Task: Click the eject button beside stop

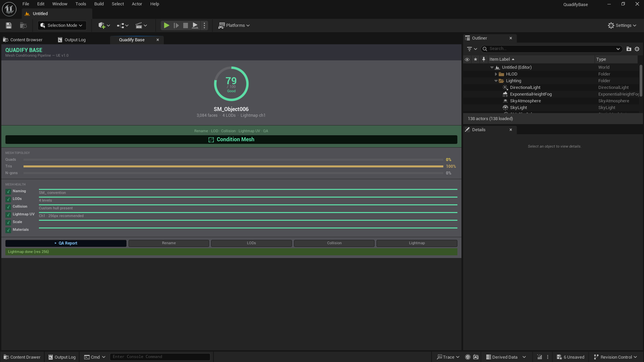Action: pyautogui.click(x=195, y=25)
